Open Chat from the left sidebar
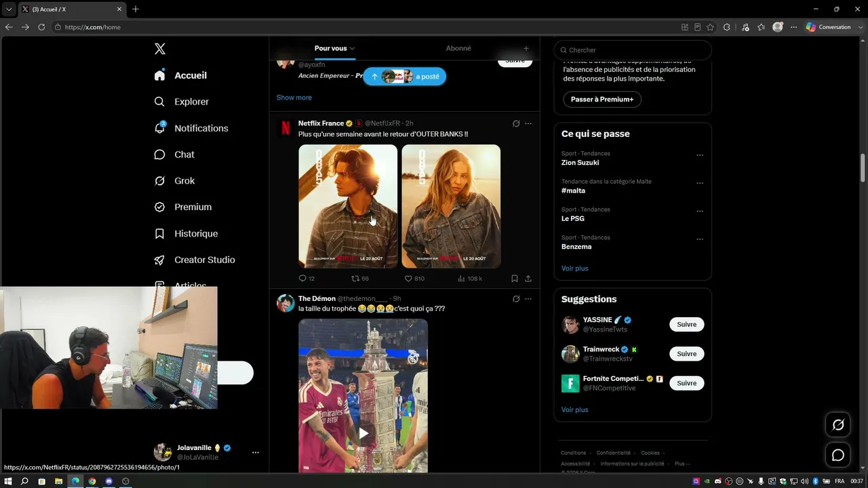 [174, 155]
